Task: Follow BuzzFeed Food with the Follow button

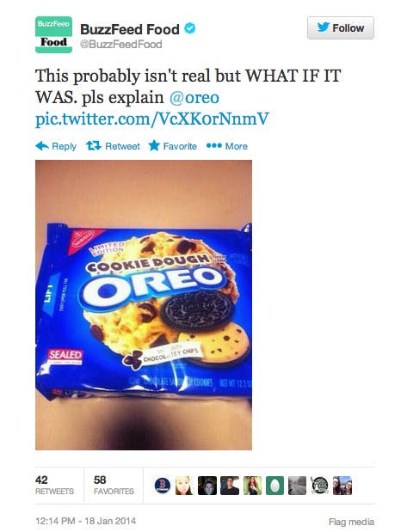Action: [x=341, y=28]
